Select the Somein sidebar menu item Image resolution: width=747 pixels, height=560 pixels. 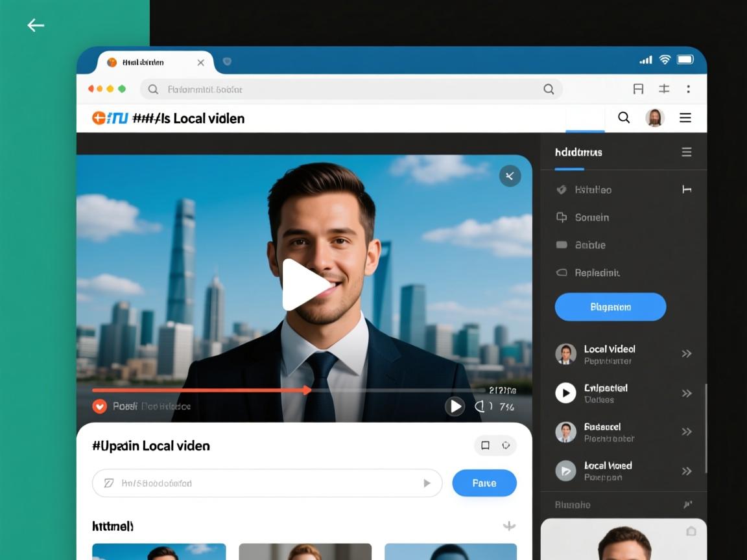tap(591, 218)
